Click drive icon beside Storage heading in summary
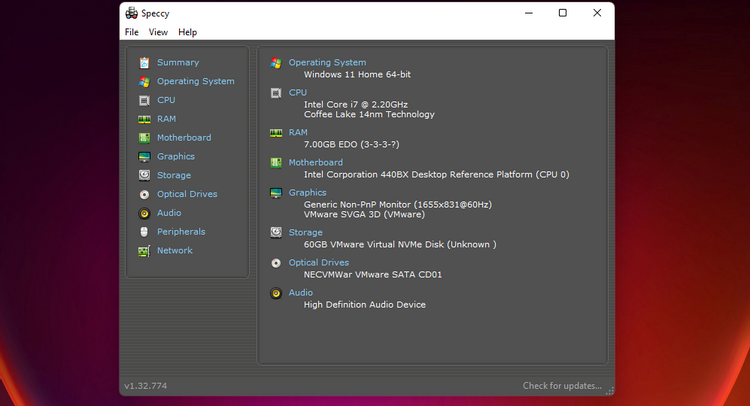750x406 pixels. [x=276, y=232]
